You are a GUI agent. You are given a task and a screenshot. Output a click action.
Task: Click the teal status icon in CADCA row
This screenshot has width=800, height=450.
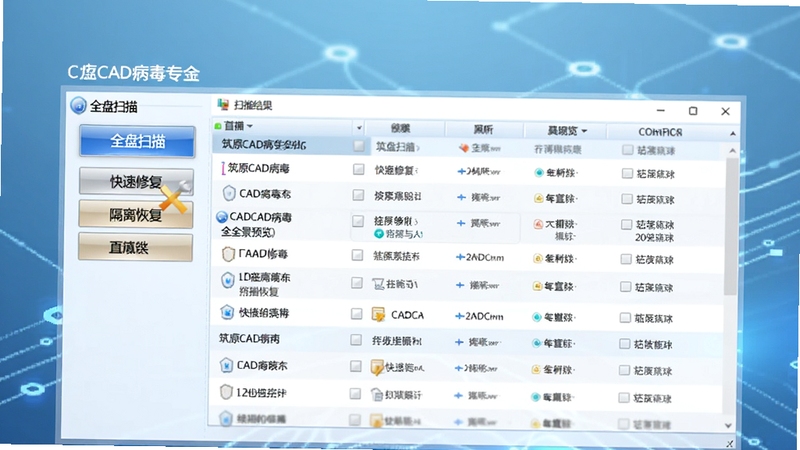click(x=536, y=317)
